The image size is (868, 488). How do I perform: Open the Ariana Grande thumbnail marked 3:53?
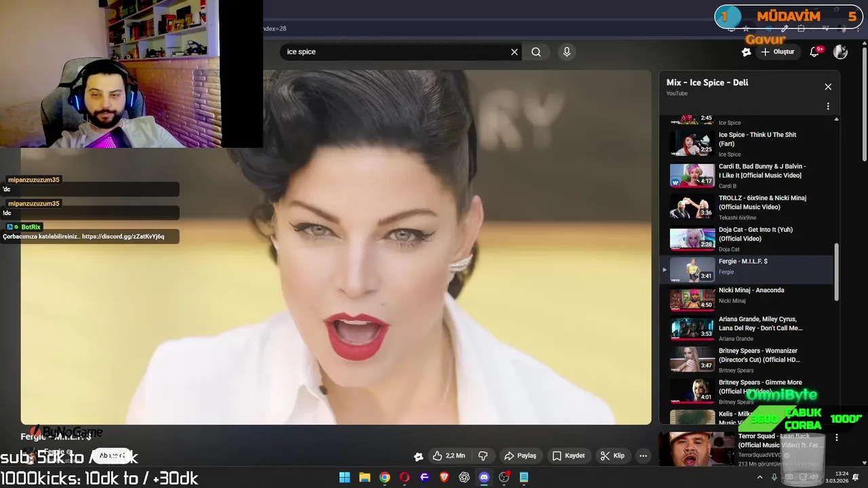[692, 328]
